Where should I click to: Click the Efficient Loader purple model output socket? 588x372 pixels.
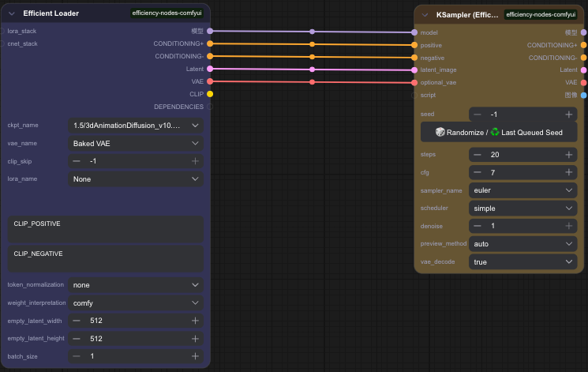coord(210,31)
